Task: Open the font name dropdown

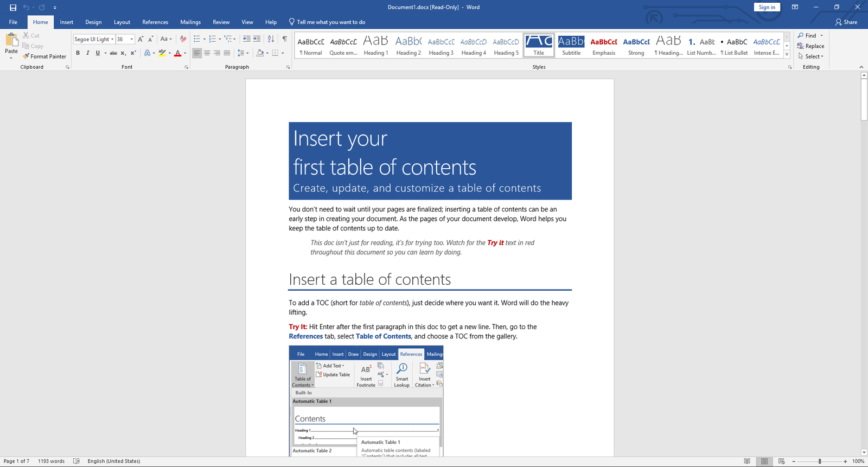Action: click(x=112, y=39)
